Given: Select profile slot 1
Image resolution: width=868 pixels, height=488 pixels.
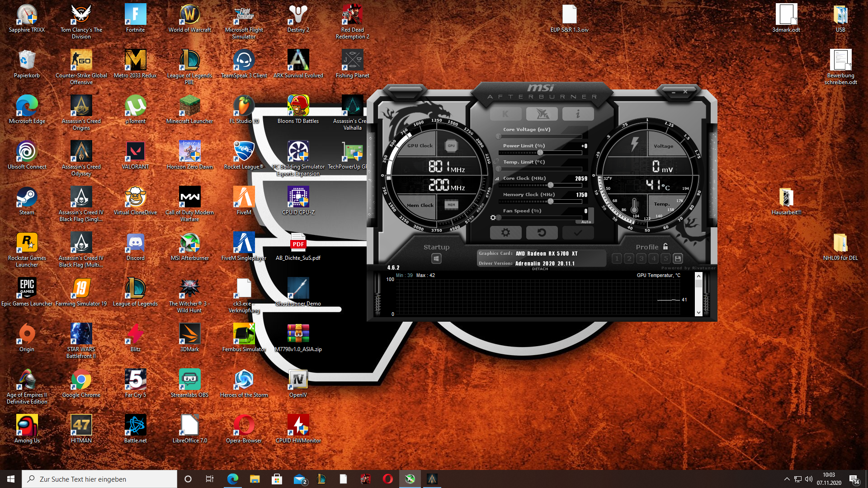Looking at the screenshot, I should click(x=617, y=258).
